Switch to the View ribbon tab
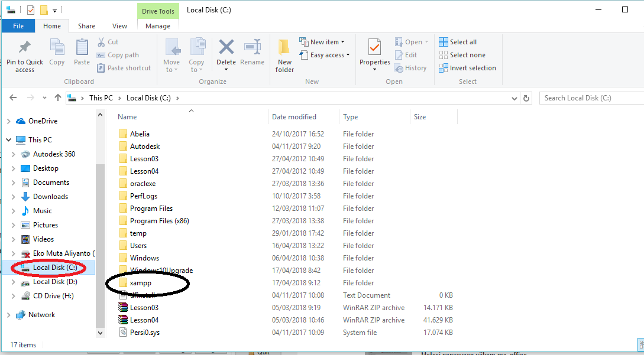 119,25
